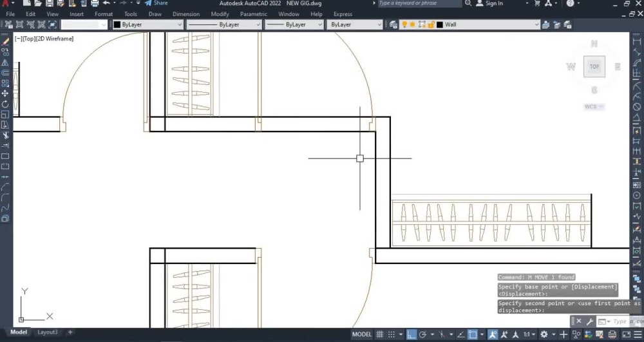Open the plot style ByLayer dropdown
This screenshot has width=644, height=342.
[354, 24]
